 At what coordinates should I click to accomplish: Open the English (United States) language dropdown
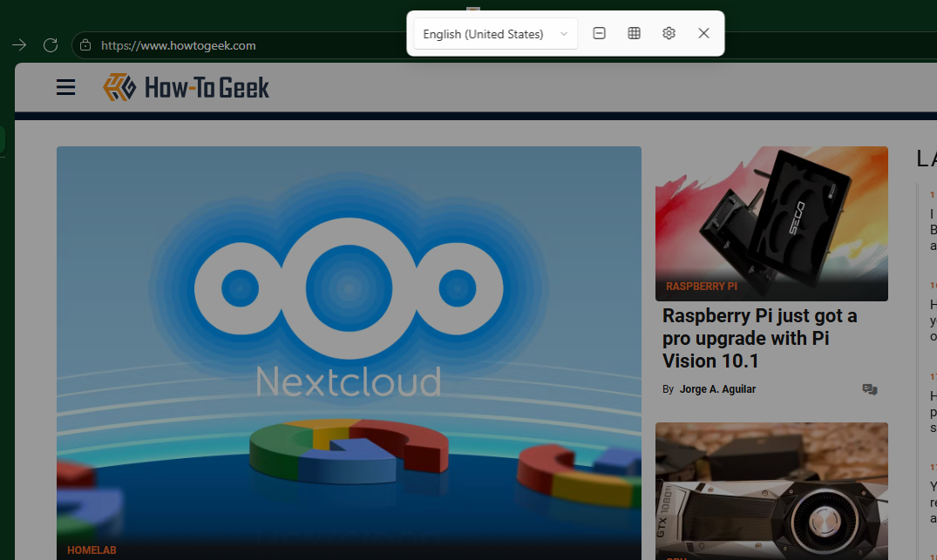[495, 34]
